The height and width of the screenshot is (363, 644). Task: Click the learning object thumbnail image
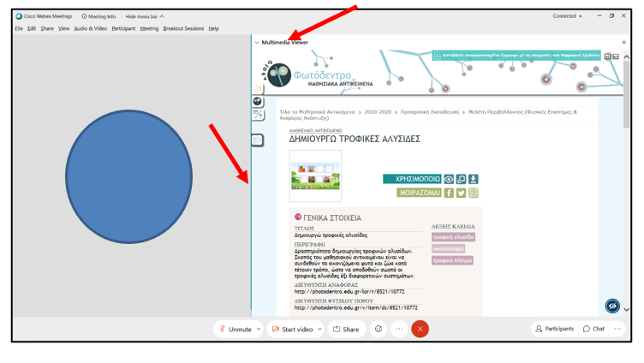315,176
